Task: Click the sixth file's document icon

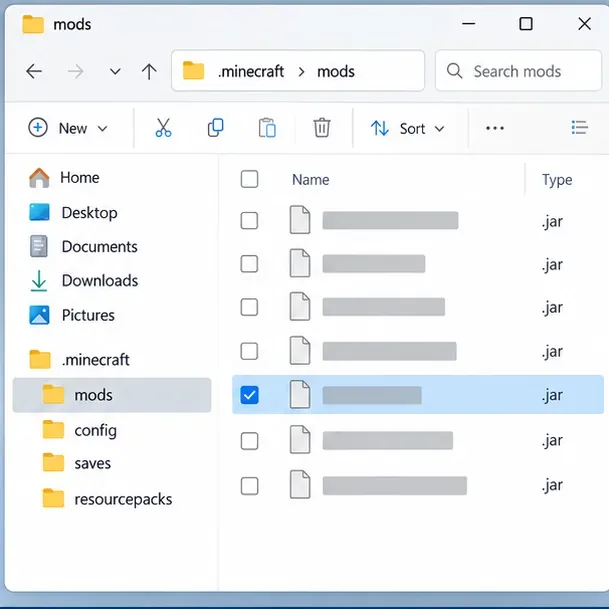Action: click(300, 440)
